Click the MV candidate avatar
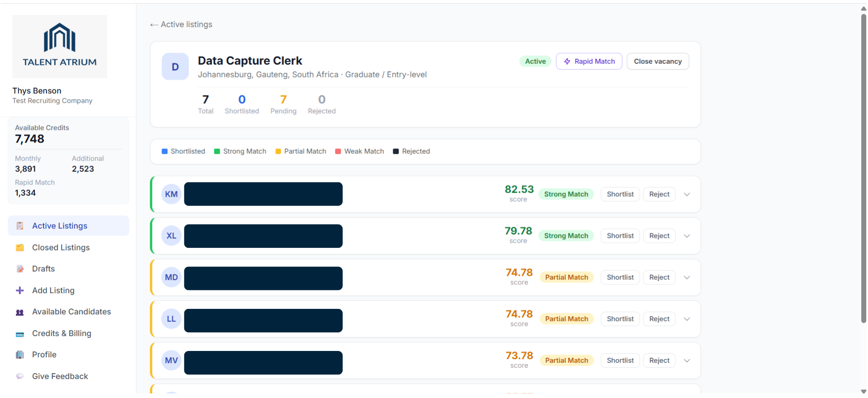868x398 pixels. click(x=171, y=360)
